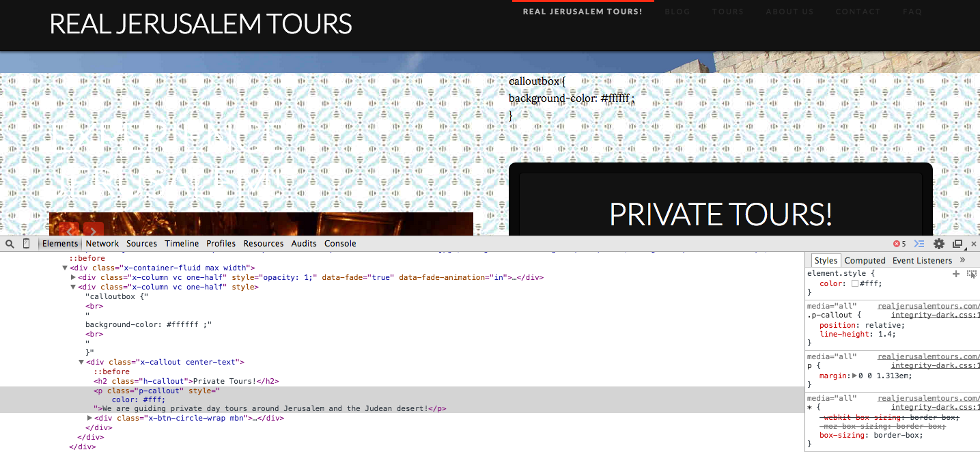This screenshot has width=980, height=452.
Task: Open DevTools settings gear
Action: pyautogui.click(x=939, y=244)
